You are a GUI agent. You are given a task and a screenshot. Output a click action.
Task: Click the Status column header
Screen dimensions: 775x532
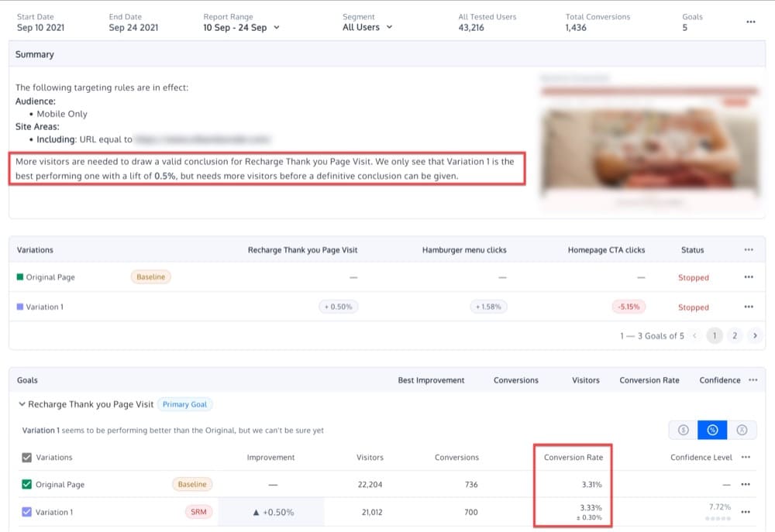point(692,250)
